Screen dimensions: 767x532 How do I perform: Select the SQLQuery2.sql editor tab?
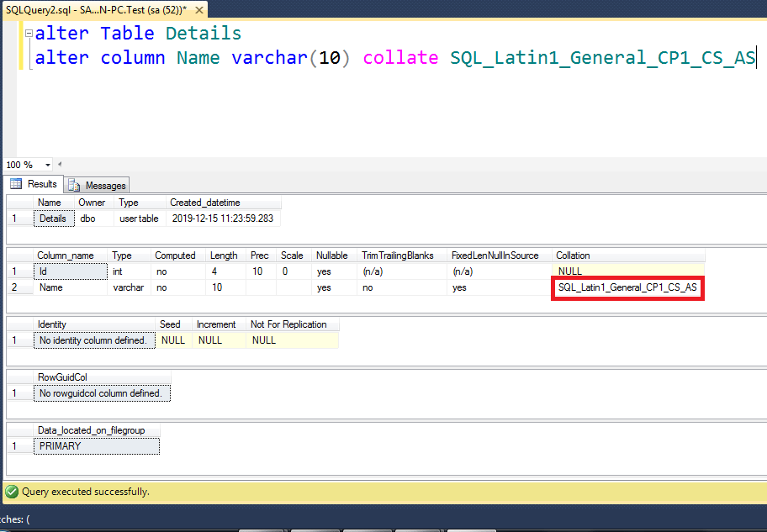click(93, 10)
